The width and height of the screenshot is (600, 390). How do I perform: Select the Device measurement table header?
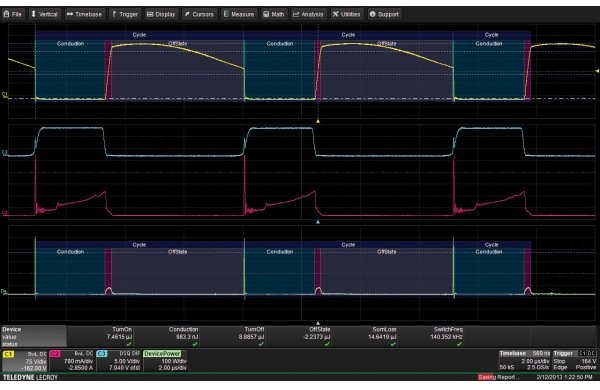(33, 336)
